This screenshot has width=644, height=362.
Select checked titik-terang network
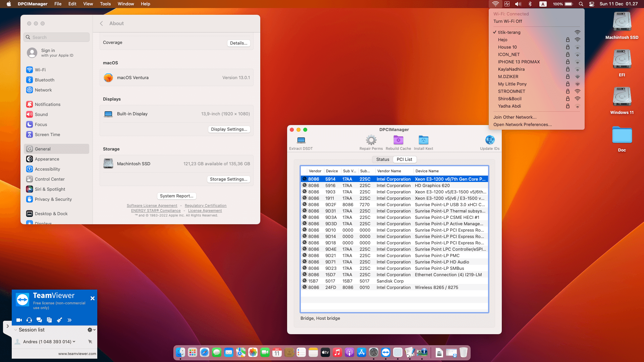pos(537,32)
